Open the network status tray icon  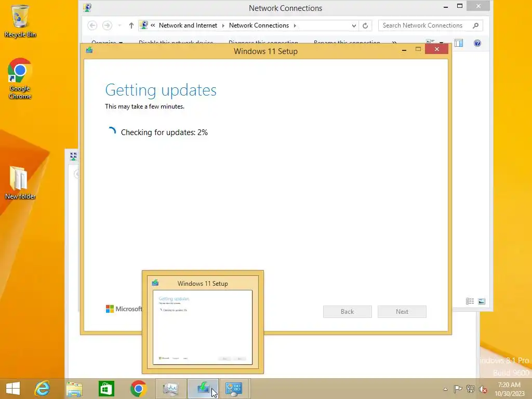[471, 389]
